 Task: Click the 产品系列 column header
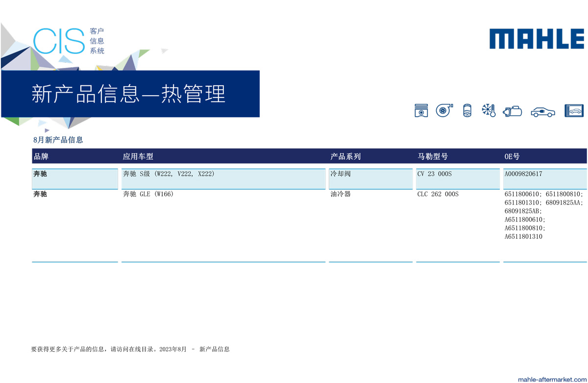click(x=345, y=156)
